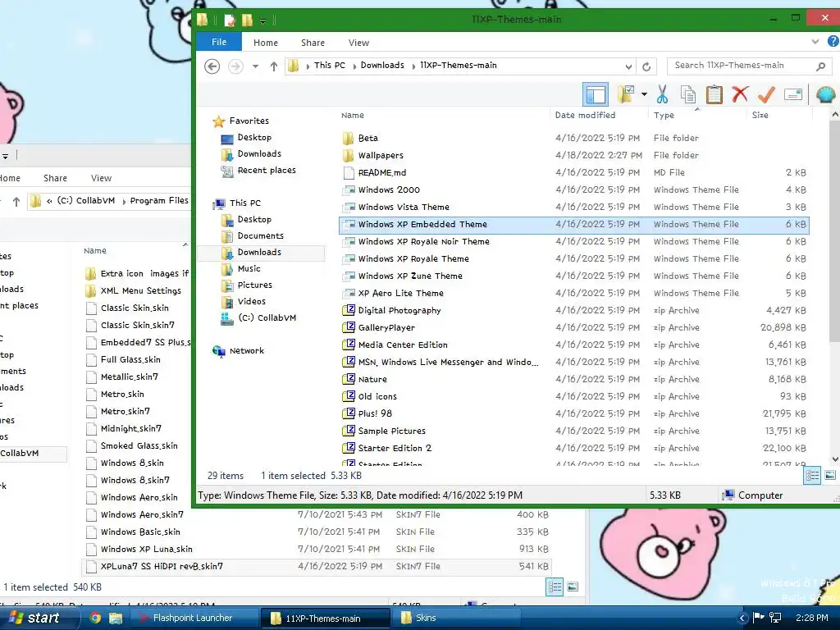Switch to large icons view in front window
The height and width of the screenshot is (630, 840).
point(830,476)
